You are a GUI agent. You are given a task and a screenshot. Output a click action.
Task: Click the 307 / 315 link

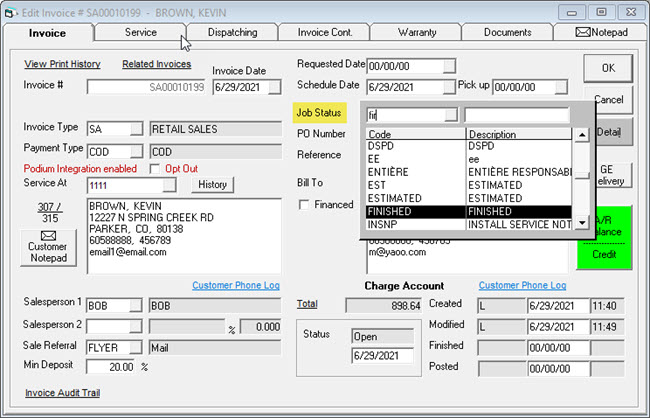click(x=49, y=212)
